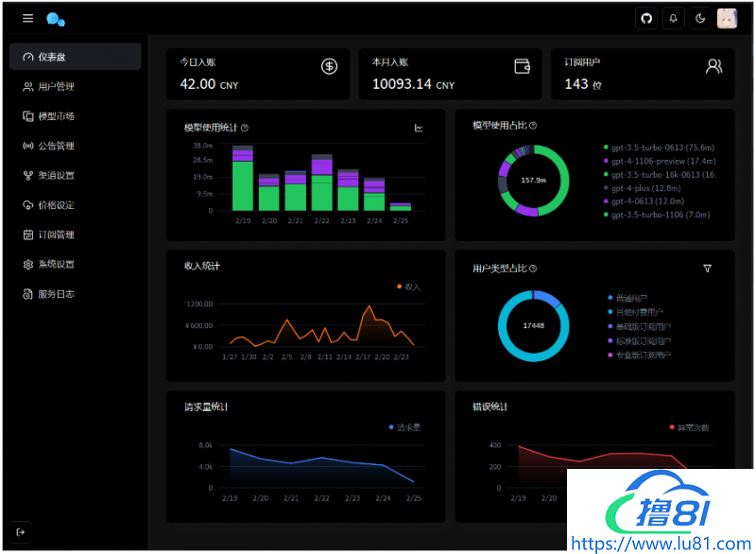Toggle the hamburger sidebar menu

click(x=27, y=19)
